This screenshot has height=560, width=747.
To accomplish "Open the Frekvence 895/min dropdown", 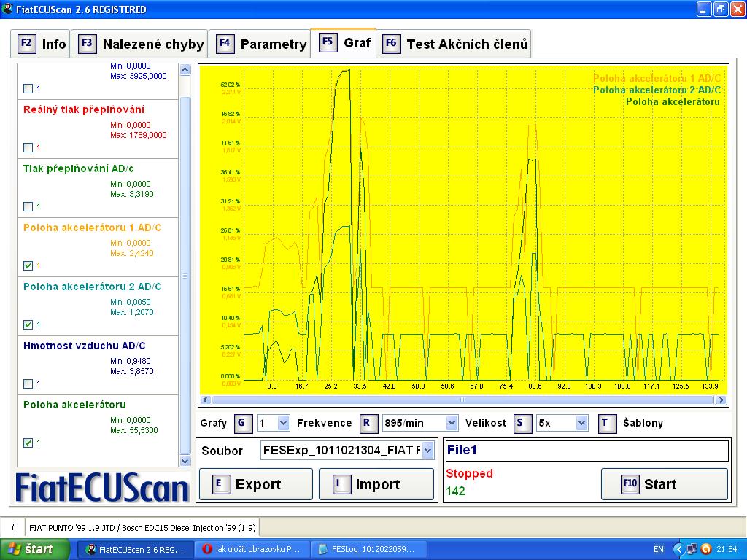I will click(x=452, y=423).
